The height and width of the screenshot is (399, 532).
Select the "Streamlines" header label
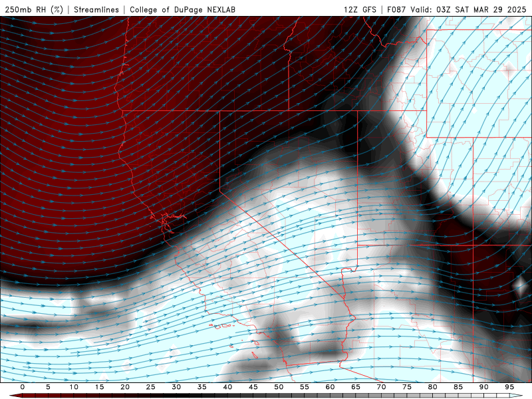coord(96,9)
